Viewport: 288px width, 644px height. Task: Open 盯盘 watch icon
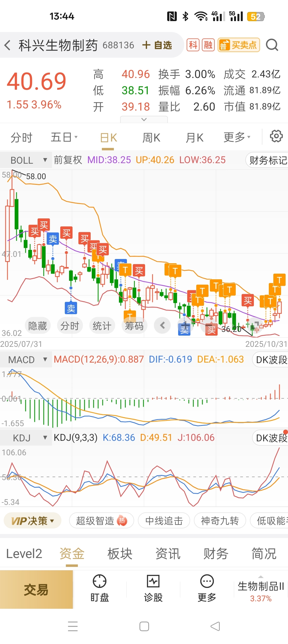click(x=99, y=588)
